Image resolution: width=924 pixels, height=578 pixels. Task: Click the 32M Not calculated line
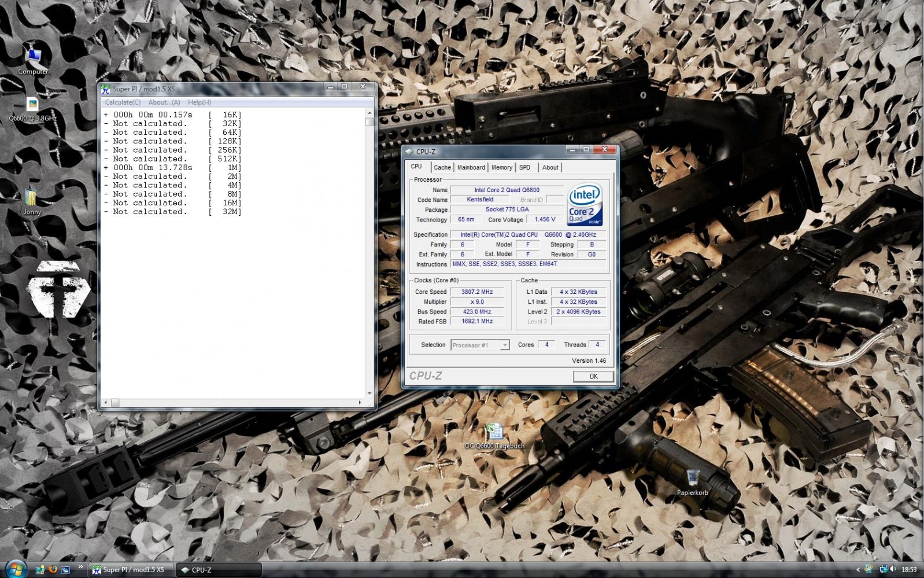tap(173, 212)
